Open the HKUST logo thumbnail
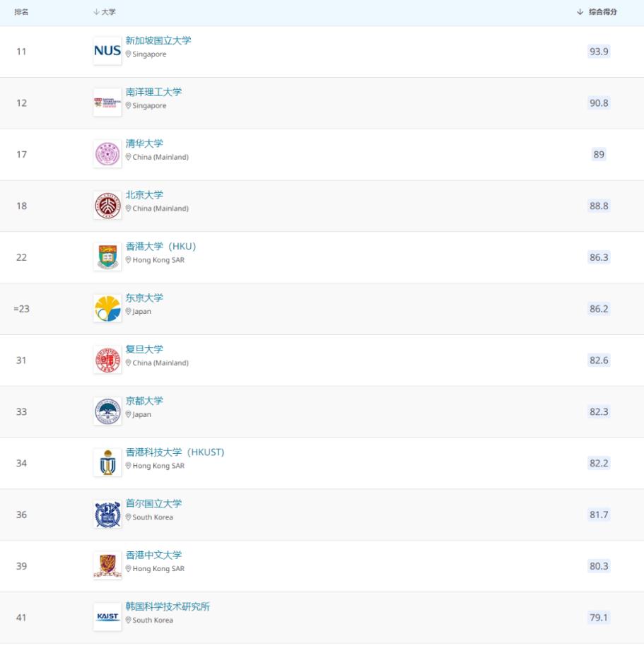The width and height of the screenshot is (644, 646). click(x=107, y=463)
